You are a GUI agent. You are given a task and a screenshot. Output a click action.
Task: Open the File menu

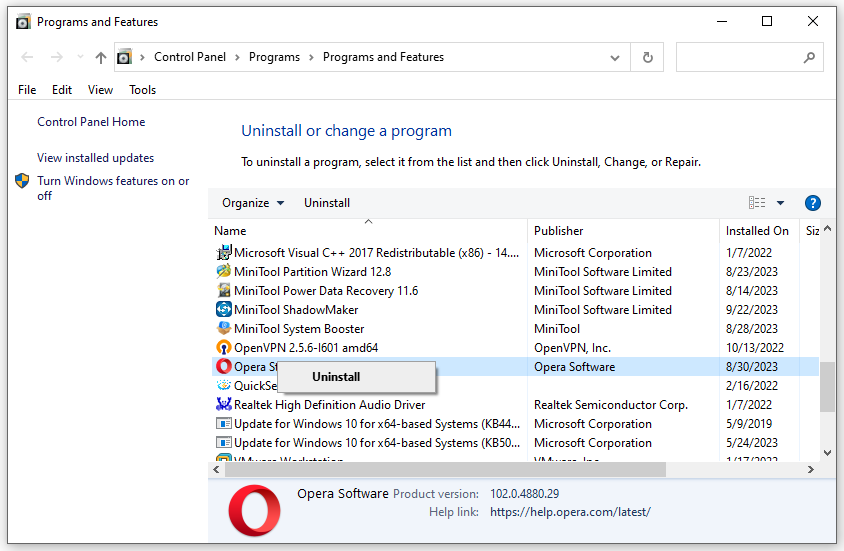27,90
